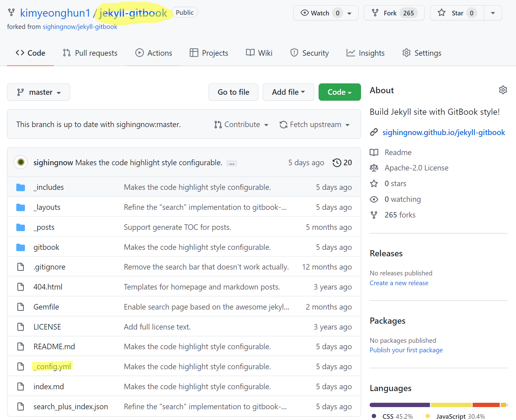Screen dimensions: 516x420
Task: Open the master branch dropdown
Action: click(39, 92)
